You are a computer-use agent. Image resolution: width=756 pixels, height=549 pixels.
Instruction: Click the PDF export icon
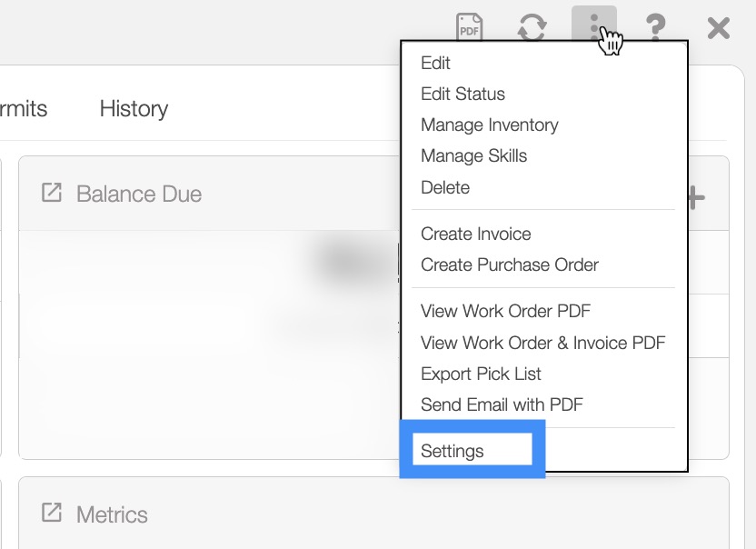click(469, 27)
